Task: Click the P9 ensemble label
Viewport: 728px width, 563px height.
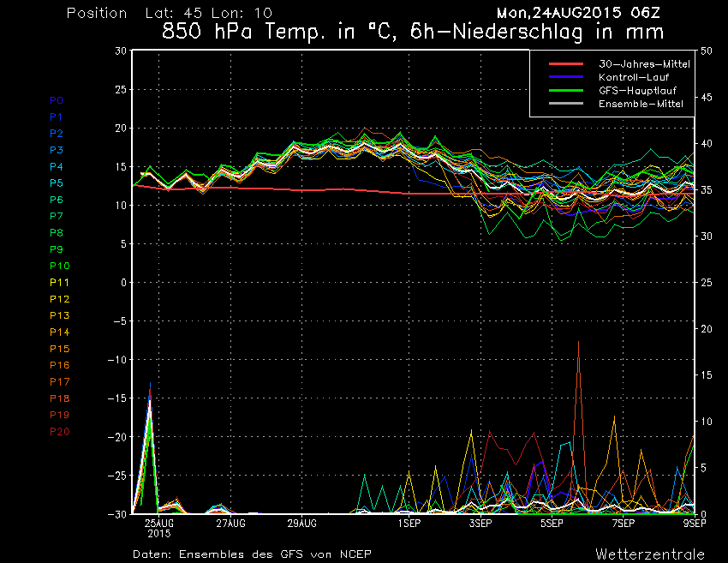Action: click(57, 249)
